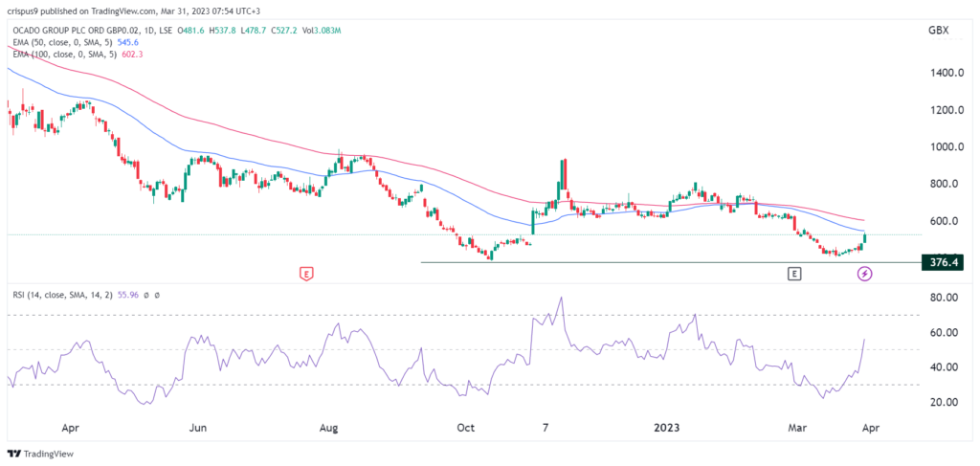980x466 pixels.
Task: Click the Jun label on time axis
Action: 198,429
